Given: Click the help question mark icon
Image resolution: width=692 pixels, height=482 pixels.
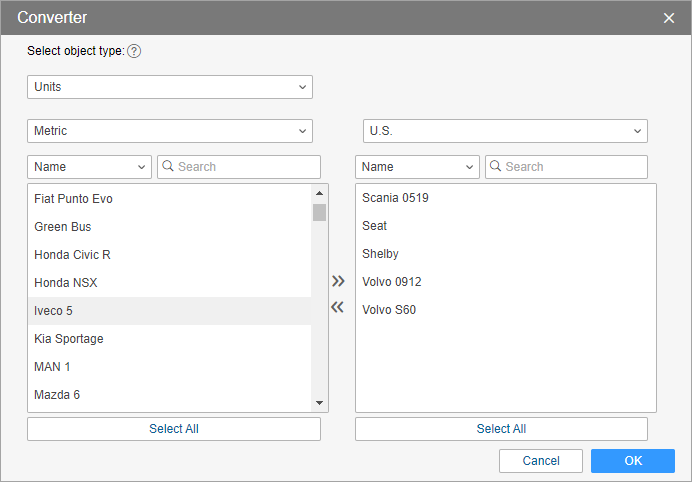Looking at the screenshot, I should coord(134,51).
